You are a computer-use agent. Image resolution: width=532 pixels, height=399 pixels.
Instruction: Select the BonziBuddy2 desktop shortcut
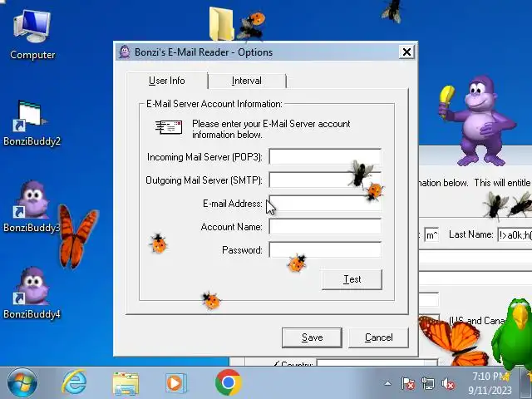point(32,124)
